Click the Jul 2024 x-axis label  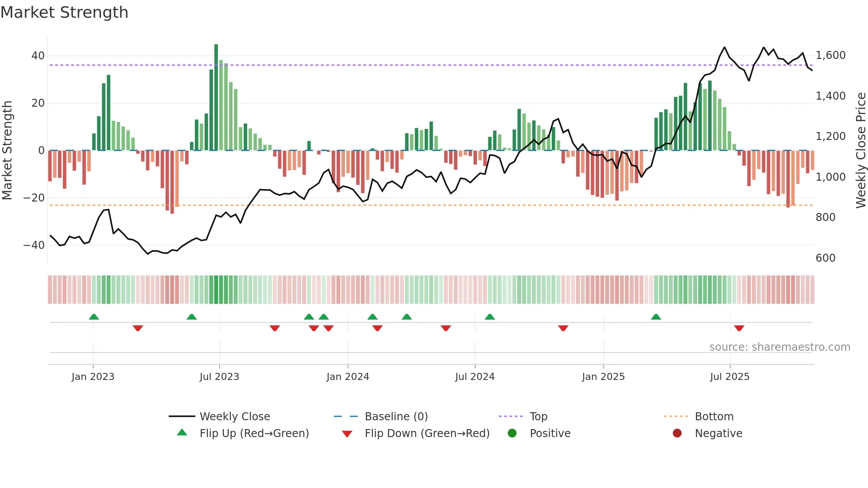[x=475, y=377]
